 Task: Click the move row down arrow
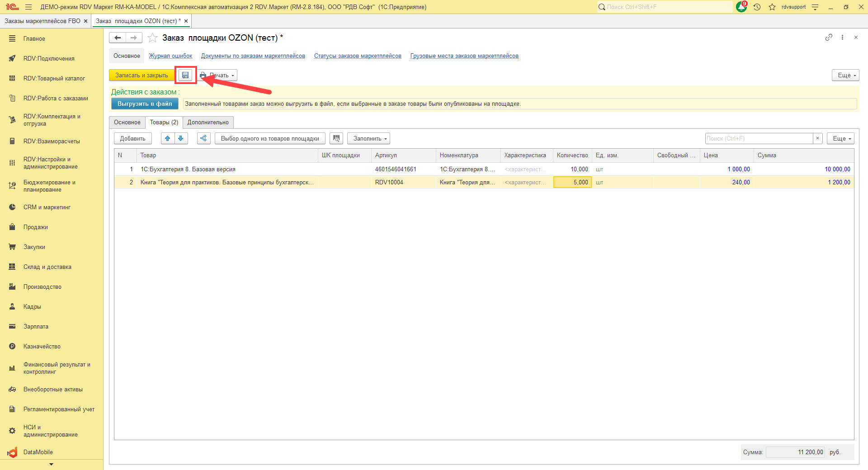181,139
